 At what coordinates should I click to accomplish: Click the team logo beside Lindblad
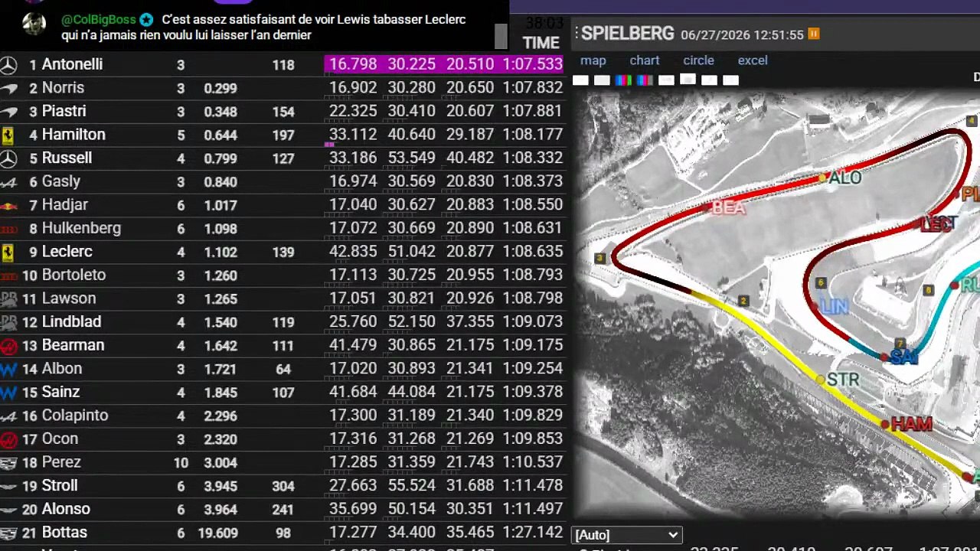[8, 322]
